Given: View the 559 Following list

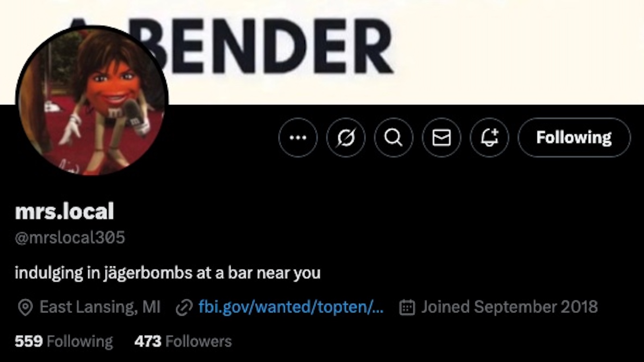Looking at the screenshot, I should pos(64,341).
